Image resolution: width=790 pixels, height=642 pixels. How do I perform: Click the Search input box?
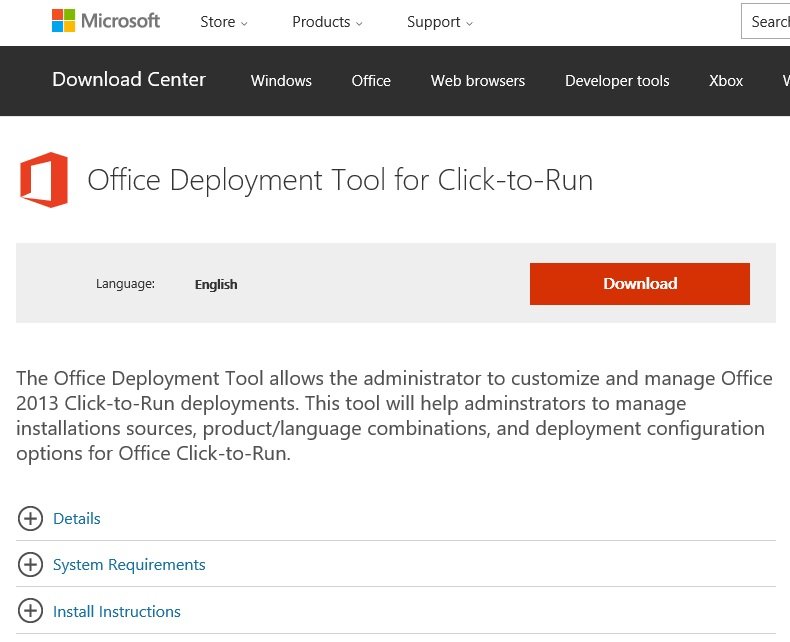pyautogui.click(x=766, y=21)
